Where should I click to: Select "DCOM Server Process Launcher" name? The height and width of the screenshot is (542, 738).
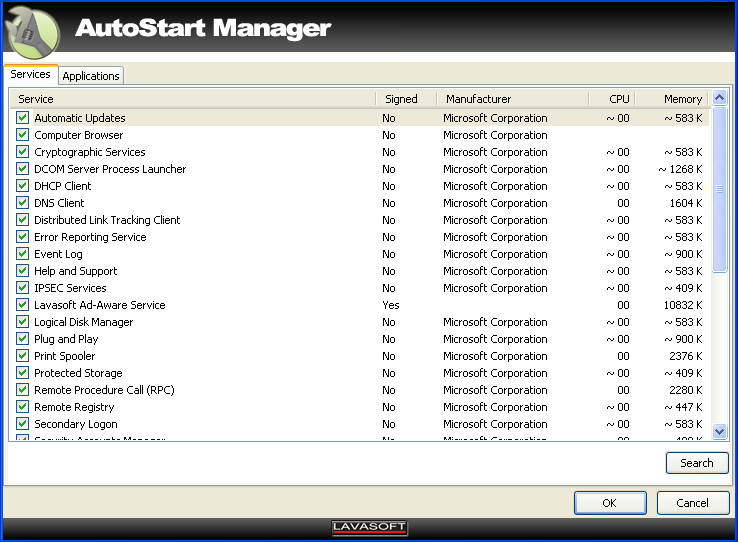tap(110, 169)
